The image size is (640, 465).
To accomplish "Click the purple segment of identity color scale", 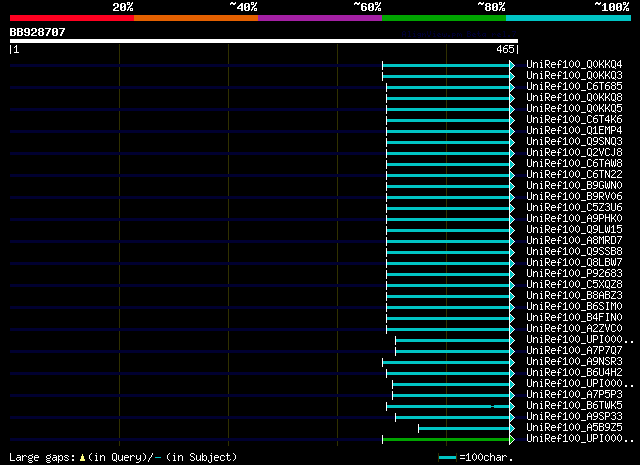I will coord(320,18).
